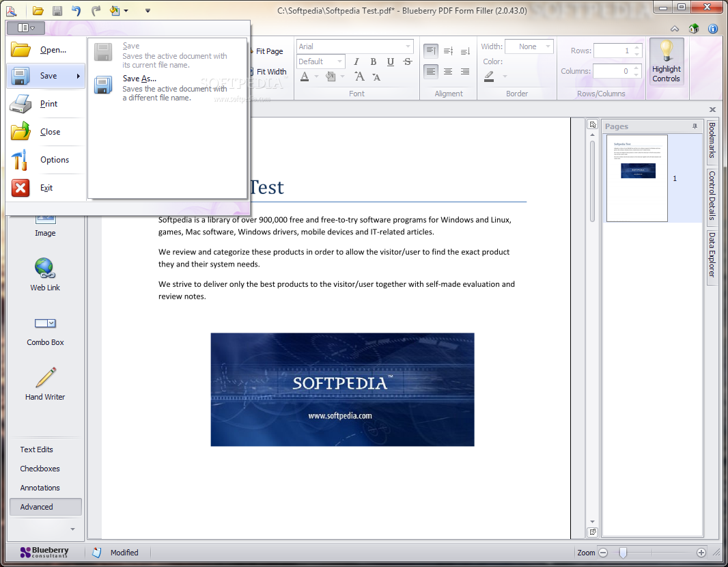Click the Save disk icon in quick access toolbar
Image resolution: width=728 pixels, height=567 pixels.
(x=57, y=11)
